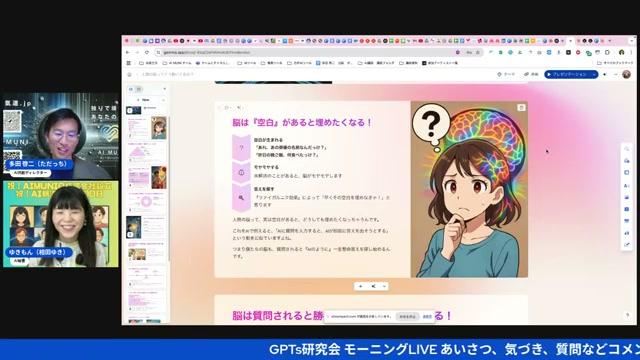Go to Gamma home via the home icon

tap(129, 74)
